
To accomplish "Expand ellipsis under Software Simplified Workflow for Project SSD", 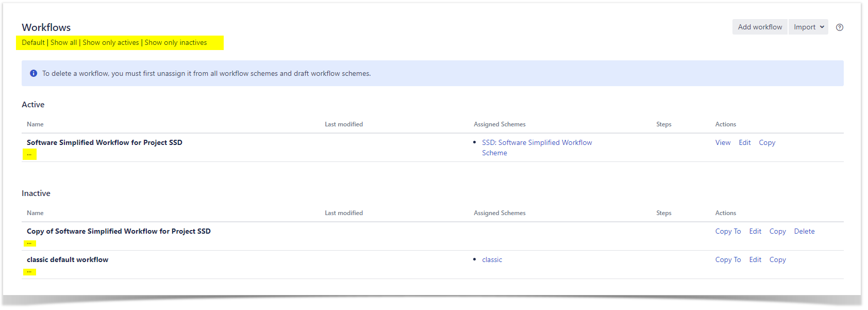I will 29,154.
